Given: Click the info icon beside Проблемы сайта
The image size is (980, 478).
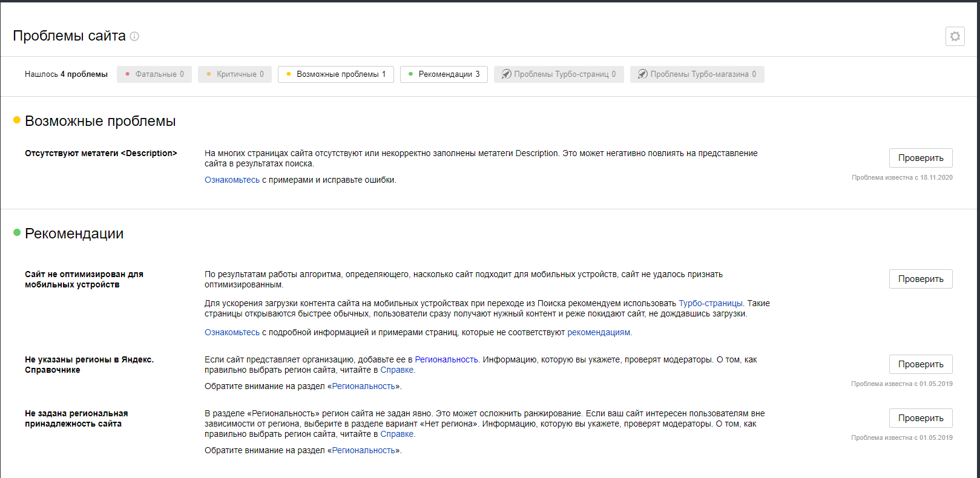Looking at the screenshot, I should (x=134, y=36).
